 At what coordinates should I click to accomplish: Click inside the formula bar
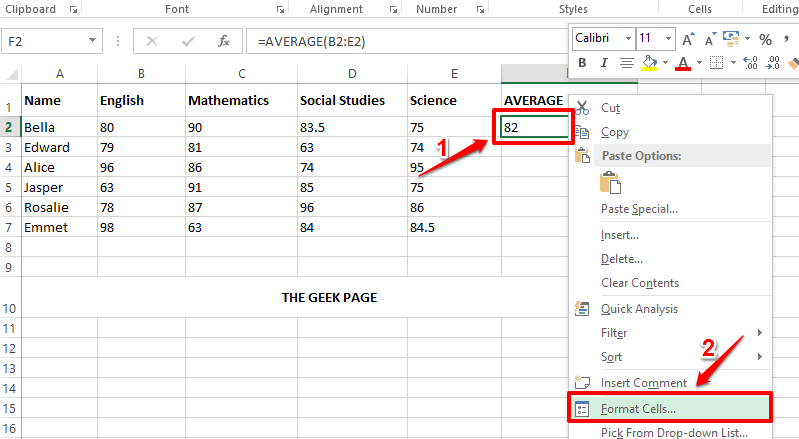click(x=400, y=42)
